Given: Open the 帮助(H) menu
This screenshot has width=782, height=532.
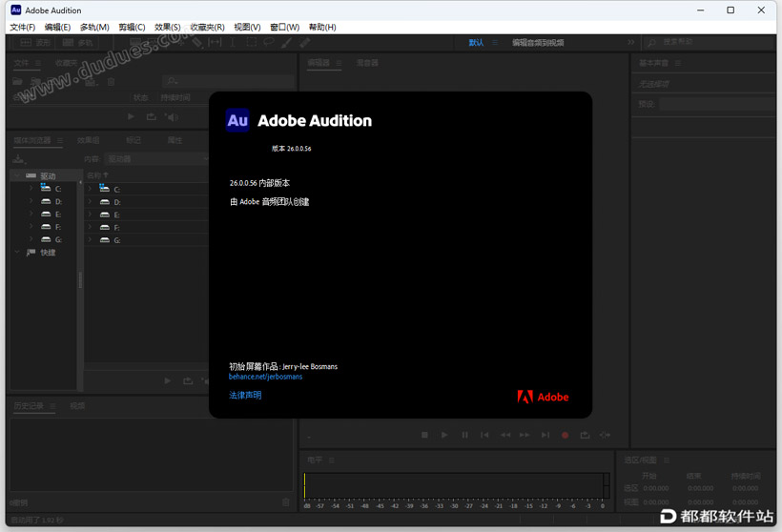Looking at the screenshot, I should pos(322,27).
